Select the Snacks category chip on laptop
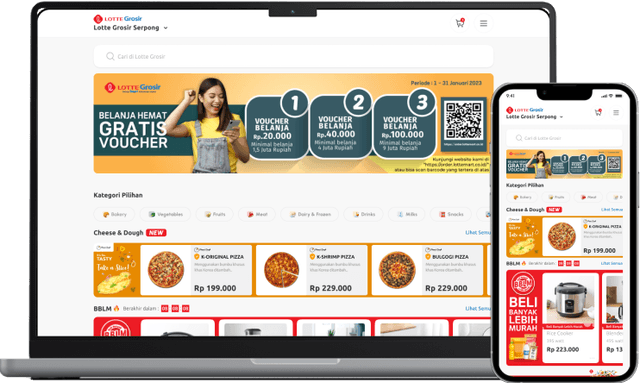This screenshot has width=640, height=383. click(x=451, y=214)
